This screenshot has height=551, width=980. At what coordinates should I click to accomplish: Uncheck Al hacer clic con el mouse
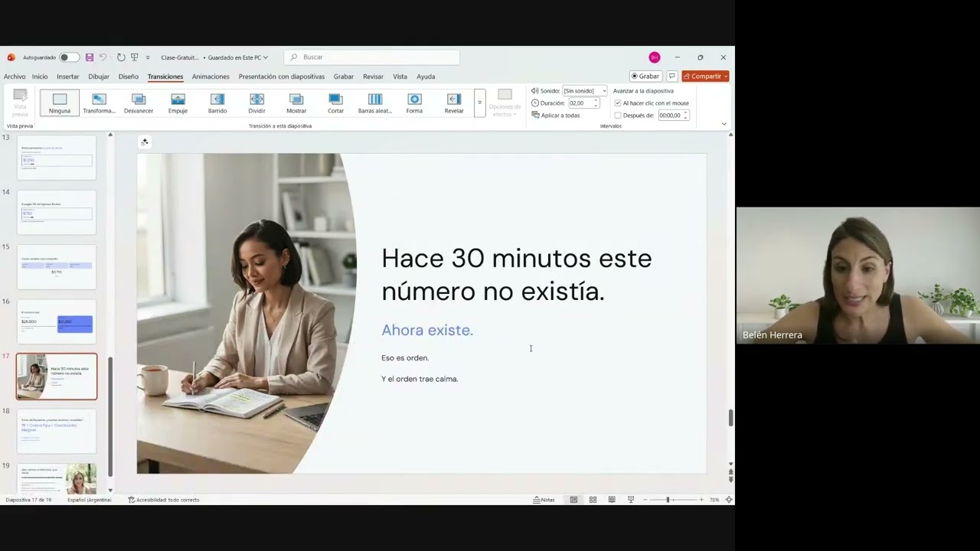[x=618, y=103]
